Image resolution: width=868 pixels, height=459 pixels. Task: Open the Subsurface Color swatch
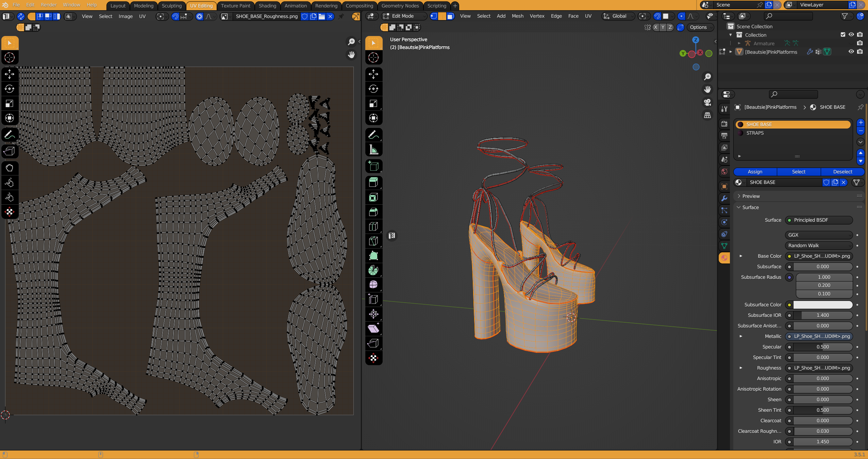click(823, 305)
